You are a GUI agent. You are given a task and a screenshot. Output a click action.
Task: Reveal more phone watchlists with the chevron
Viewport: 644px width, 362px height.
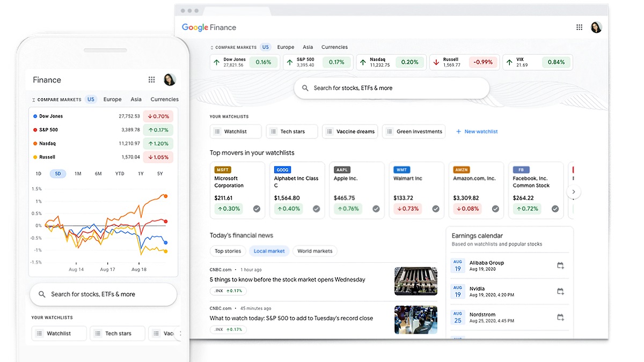click(179, 334)
